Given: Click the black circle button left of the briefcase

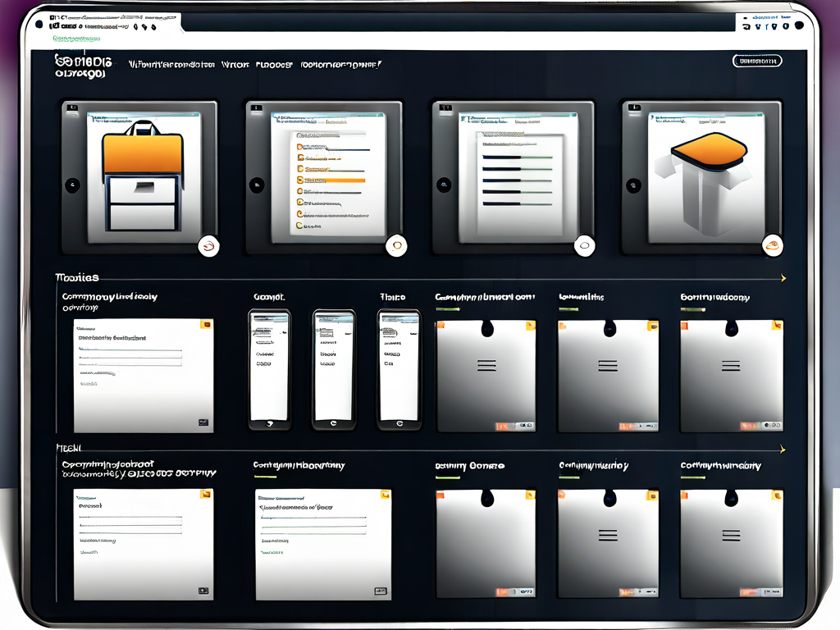Looking at the screenshot, I should point(72,185).
